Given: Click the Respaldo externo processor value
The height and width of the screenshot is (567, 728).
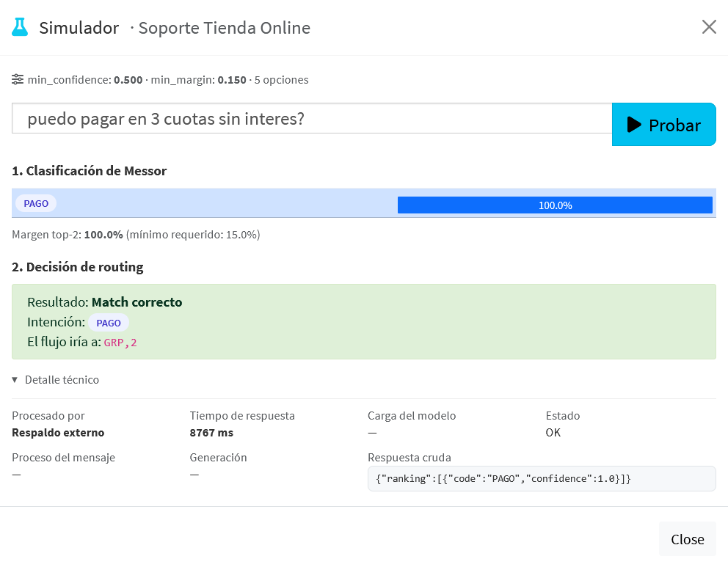Looking at the screenshot, I should click(x=58, y=433).
